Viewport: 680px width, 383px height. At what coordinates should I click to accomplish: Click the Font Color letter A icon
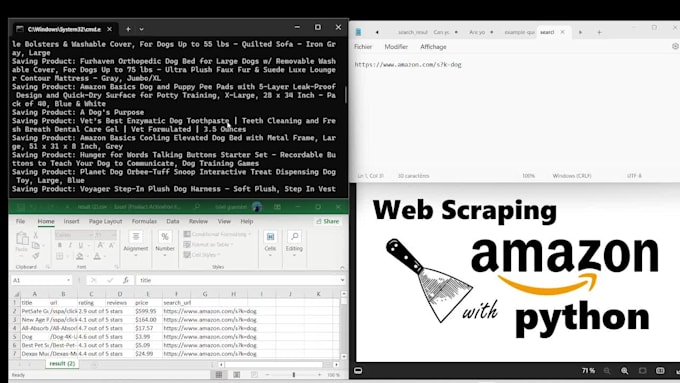[97, 256]
